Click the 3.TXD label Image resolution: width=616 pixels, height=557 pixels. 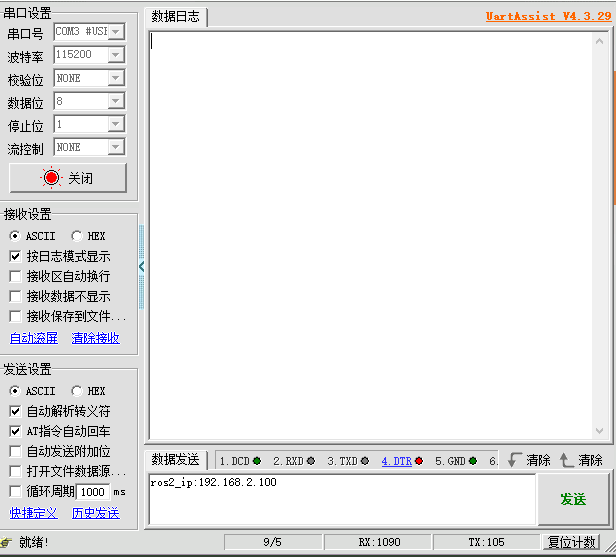[x=343, y=461]
